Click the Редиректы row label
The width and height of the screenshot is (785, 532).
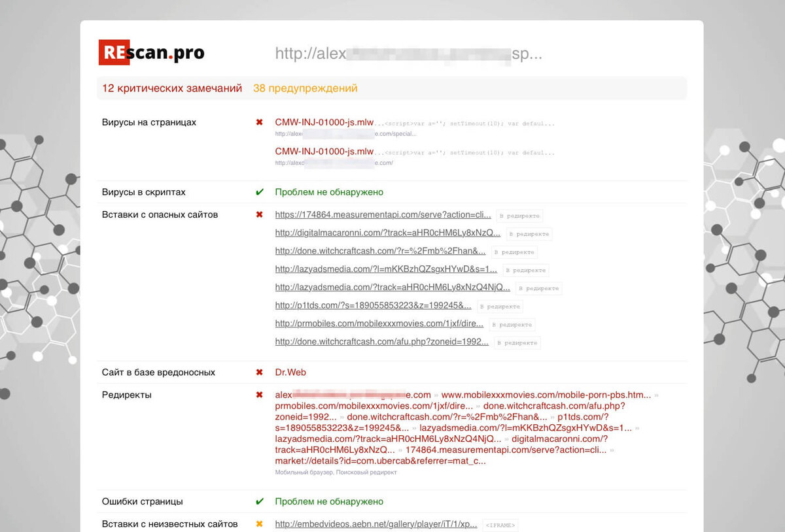(127, 395)
